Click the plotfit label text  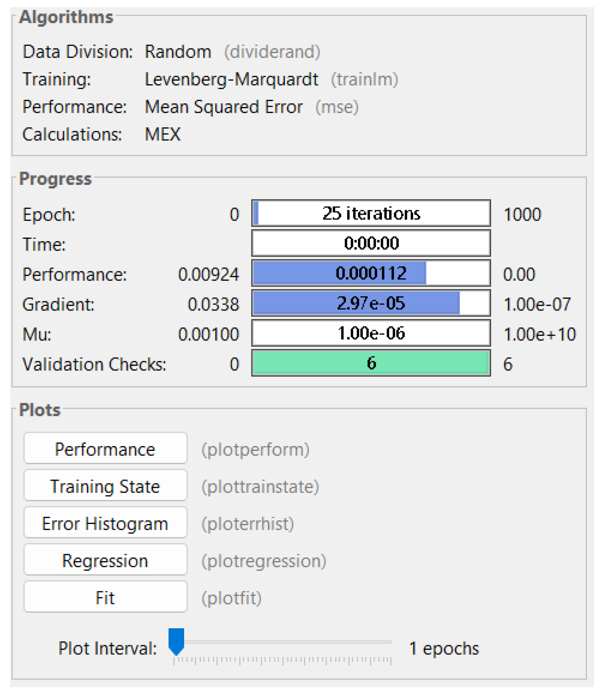click(231, 598)
